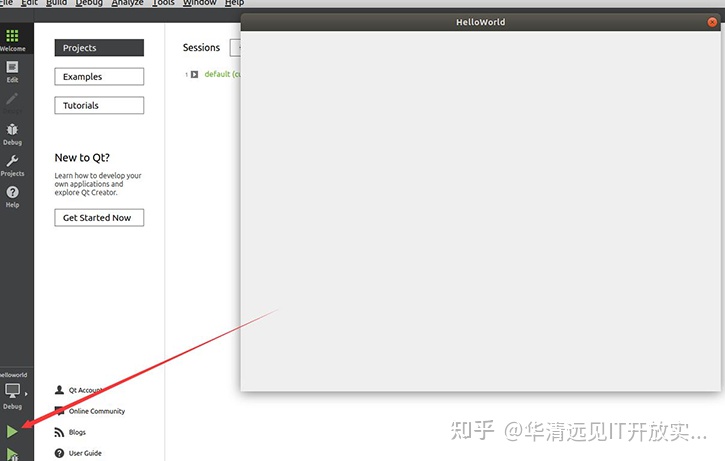Click the HelloWorld window title bar
This screenshot has width=725, height=461.
coord(480,22)
